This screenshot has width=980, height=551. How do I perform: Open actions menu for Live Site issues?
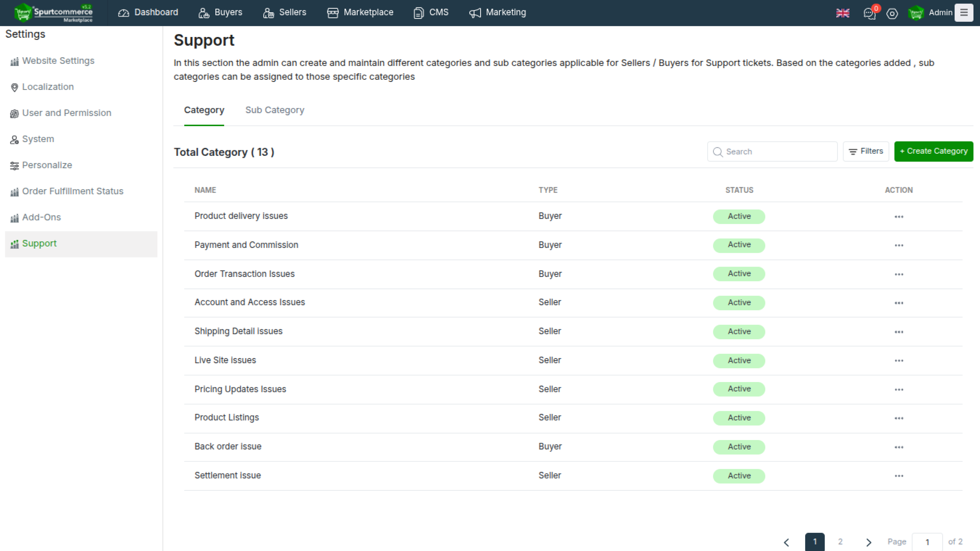(x=899, y=361)
